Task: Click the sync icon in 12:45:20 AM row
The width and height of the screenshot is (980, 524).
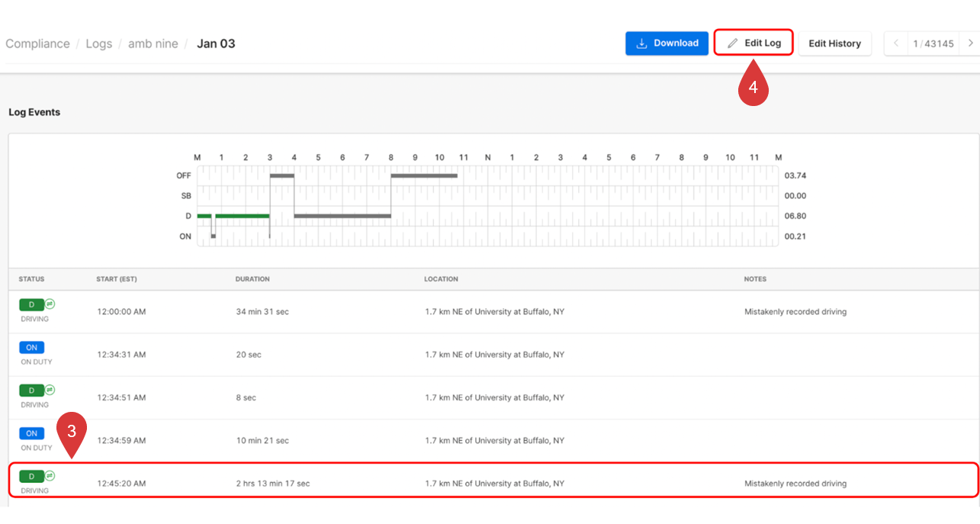Action: click(50, 475)
